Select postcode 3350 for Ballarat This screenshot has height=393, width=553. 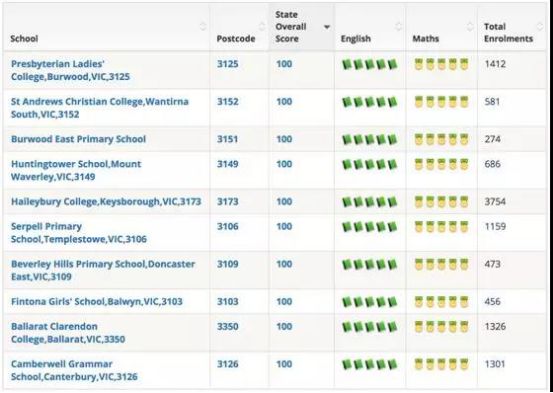click(227, 327)
